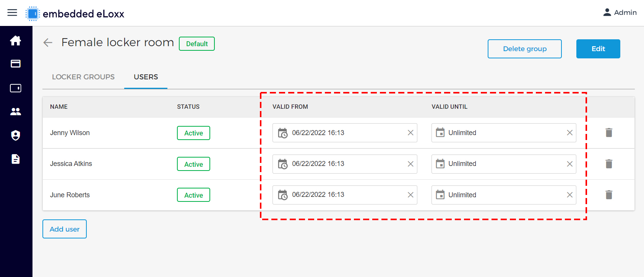This screenshot has height=277, width=644.
Task: Clear Valid Until value for Jenny Wilson
Action: [x=569, y=132]
